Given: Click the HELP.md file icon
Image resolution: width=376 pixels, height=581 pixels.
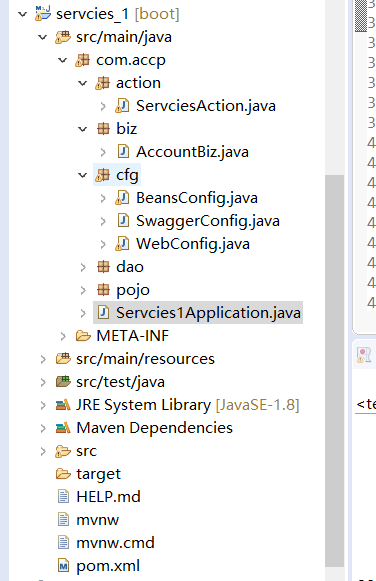Looking at the screenshot, I should pyautogui.click(x=63, y=497).
